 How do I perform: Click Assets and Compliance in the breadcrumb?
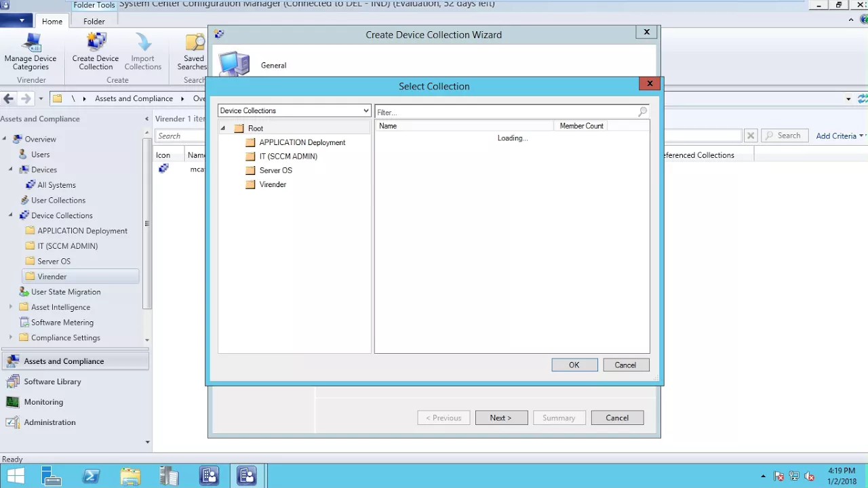coord(134,98)
